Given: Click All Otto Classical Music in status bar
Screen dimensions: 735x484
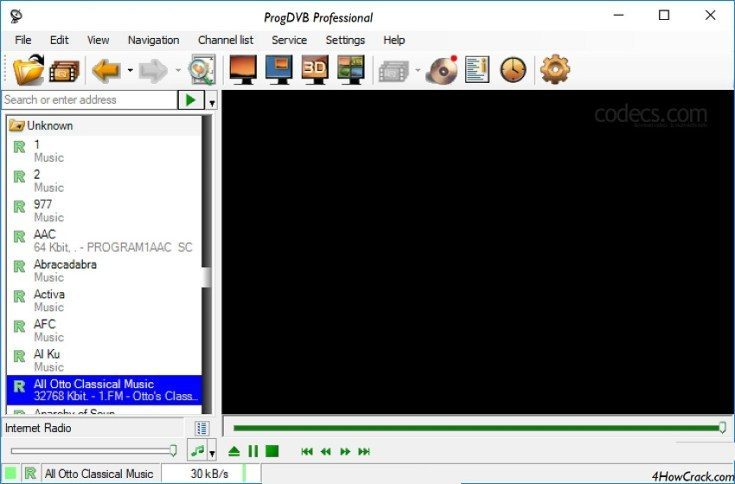Looking at the screenshot, I should [x=99, y=474].
